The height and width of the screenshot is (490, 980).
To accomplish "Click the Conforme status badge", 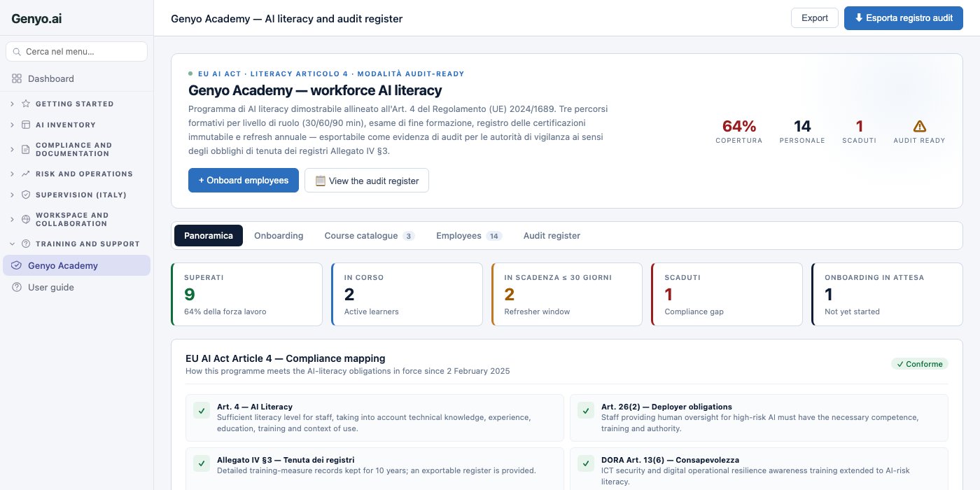I will click(920, 364).
